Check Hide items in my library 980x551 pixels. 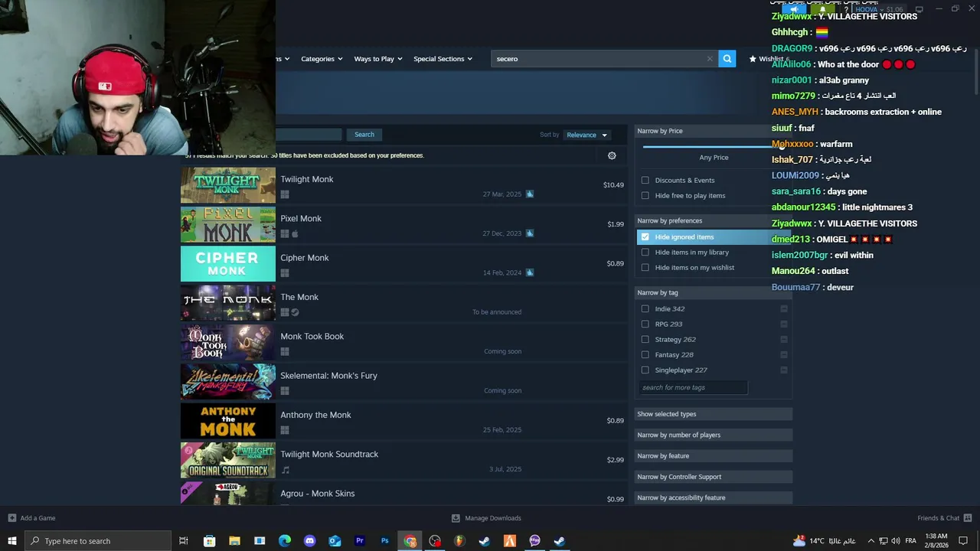(x=645, y=253)
